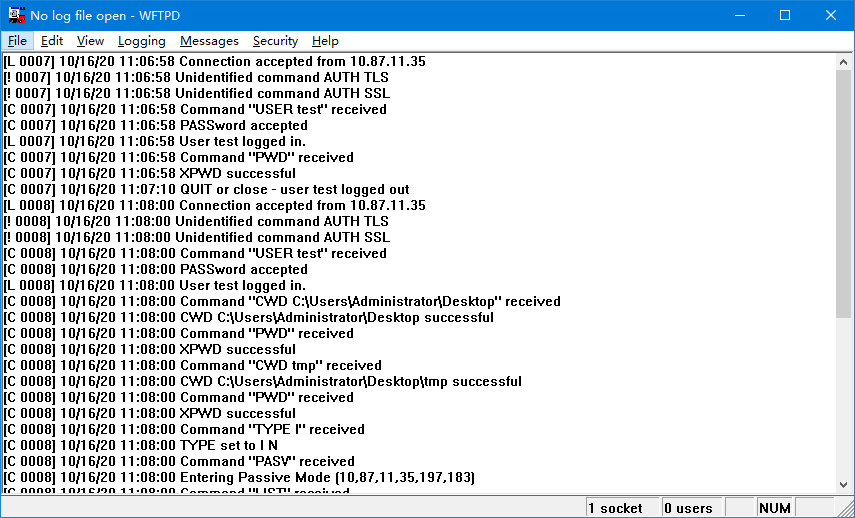Expand the Logging menu
This screenshot has width=855, height=518.
[x=141, y=41]
